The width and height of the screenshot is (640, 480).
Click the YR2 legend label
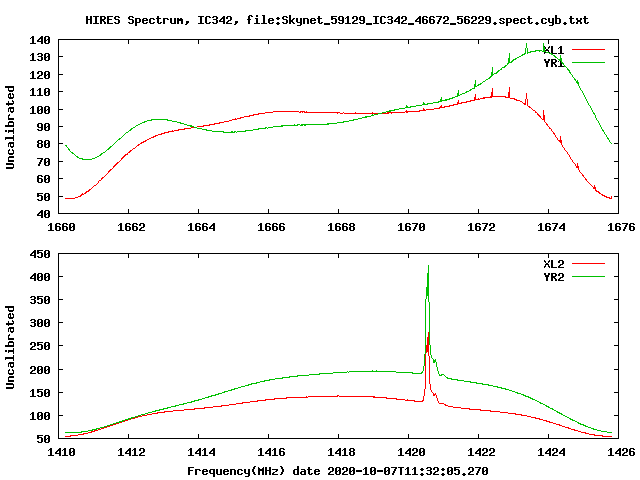tap(553, 277)
